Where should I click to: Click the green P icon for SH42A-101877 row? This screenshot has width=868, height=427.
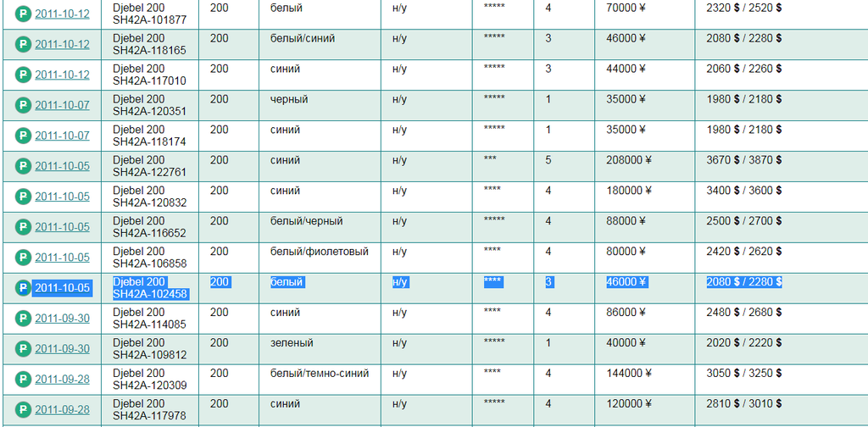[23, 14]
